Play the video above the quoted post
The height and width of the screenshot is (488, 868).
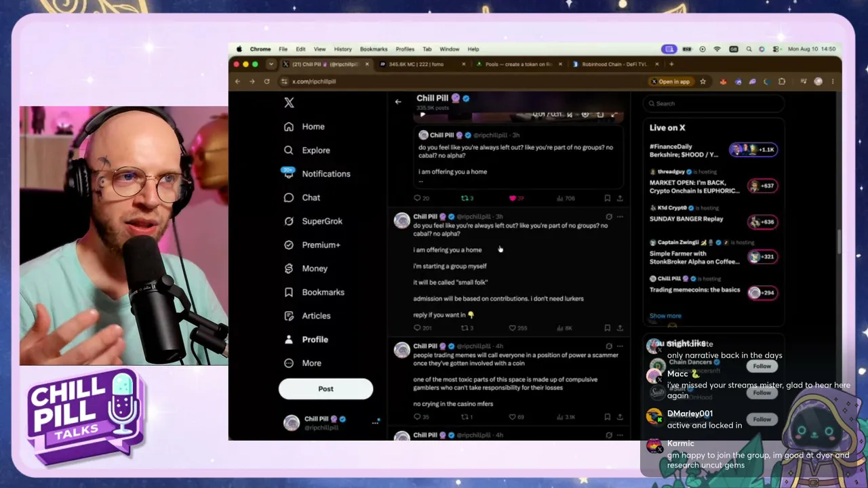tap(422, 115)
